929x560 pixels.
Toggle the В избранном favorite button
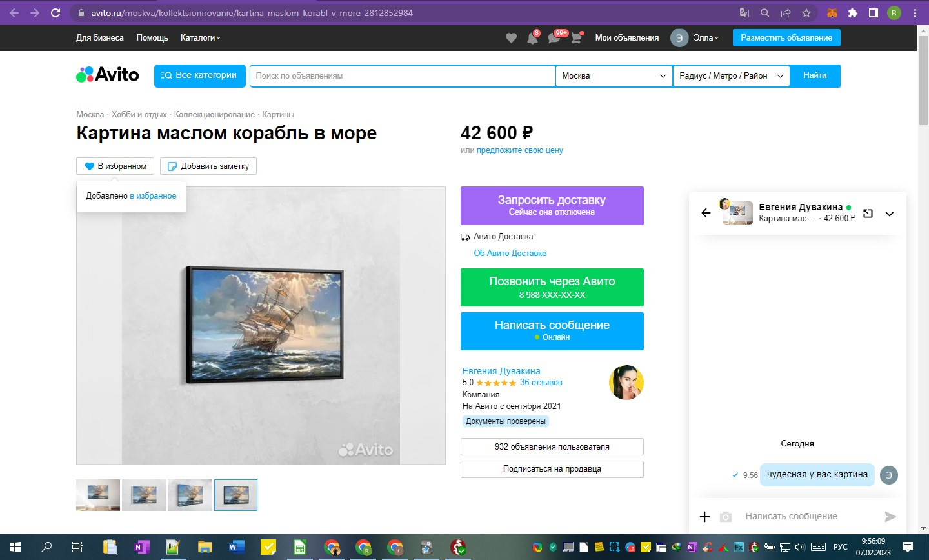click(115, 166)
